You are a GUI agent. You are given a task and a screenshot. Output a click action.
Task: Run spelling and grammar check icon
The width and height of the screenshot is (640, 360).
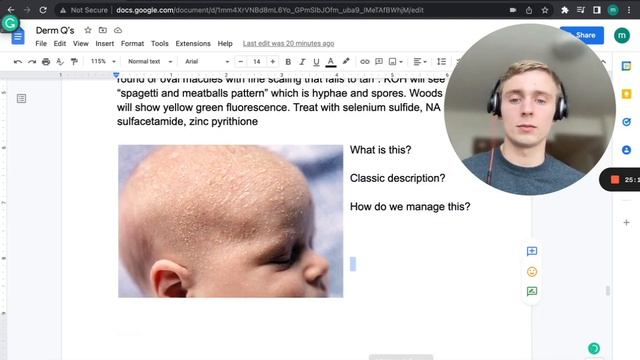60,62
